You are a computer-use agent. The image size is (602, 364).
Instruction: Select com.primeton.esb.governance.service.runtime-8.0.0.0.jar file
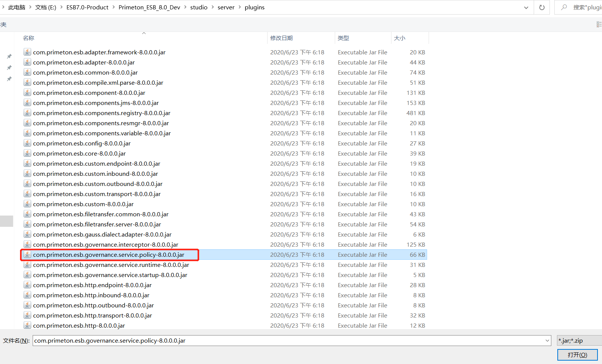click(111, 265)
